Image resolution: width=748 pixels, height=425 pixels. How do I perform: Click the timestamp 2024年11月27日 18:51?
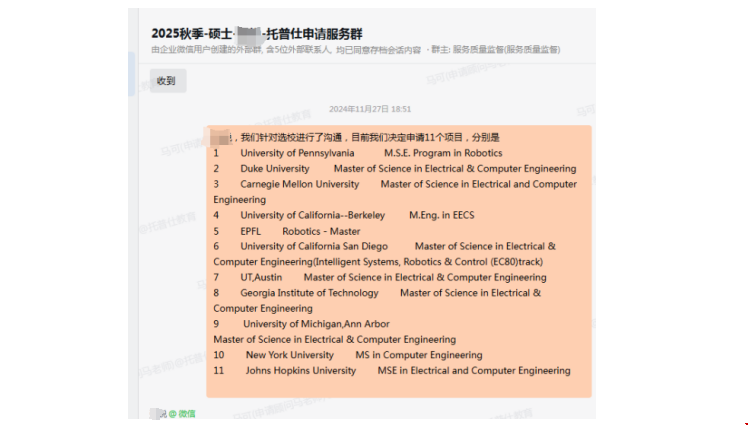[x=370, y=109]
